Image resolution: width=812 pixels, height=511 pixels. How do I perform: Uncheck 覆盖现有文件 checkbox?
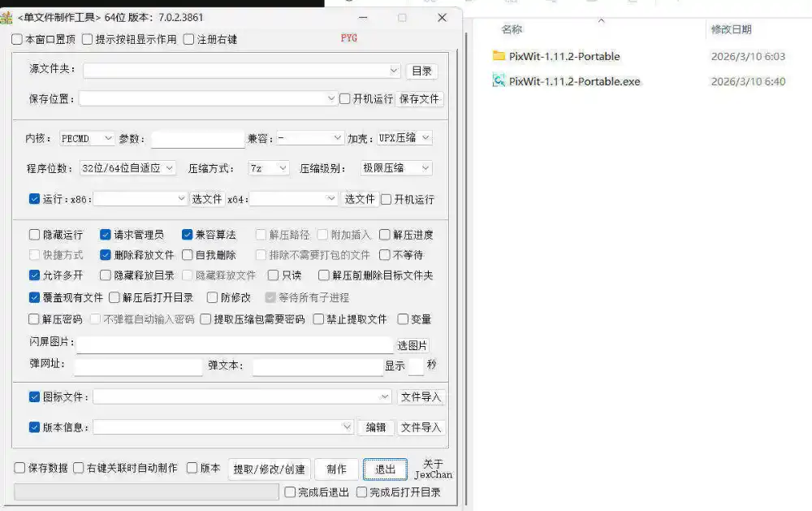pyautogui.click(x=34, y=297)
